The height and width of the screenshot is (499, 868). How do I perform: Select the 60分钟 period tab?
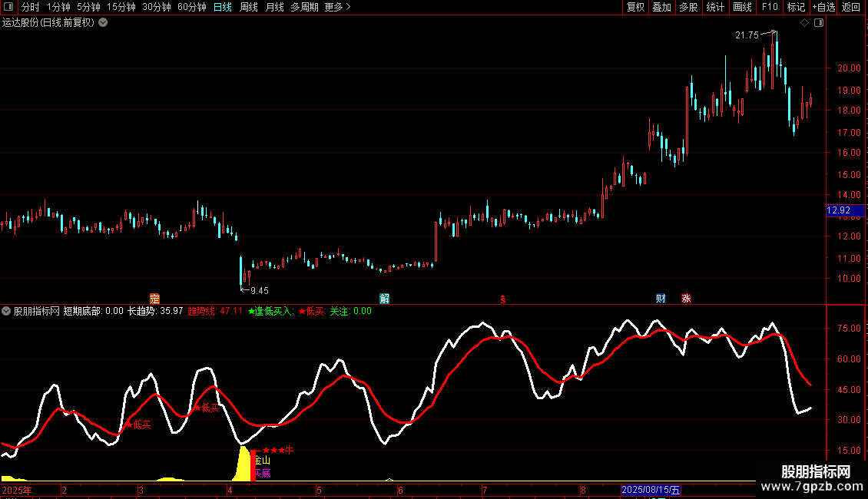click(x=192, y=7)
